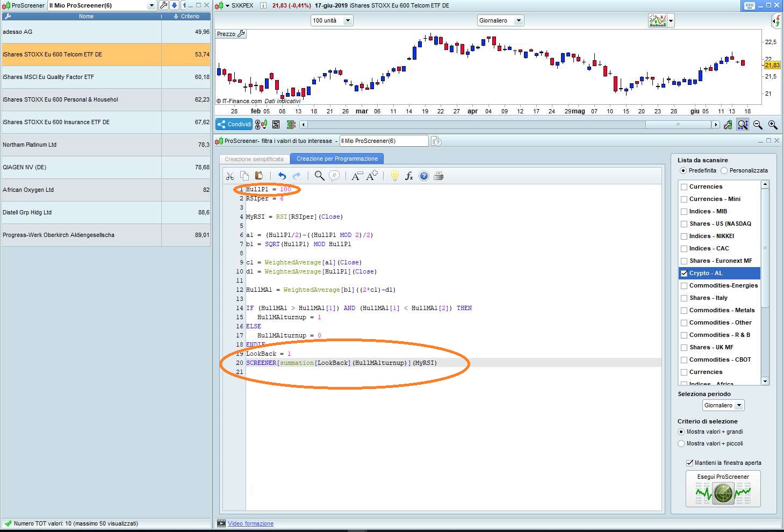Check the Commodities - Metals list

(684, 311)
